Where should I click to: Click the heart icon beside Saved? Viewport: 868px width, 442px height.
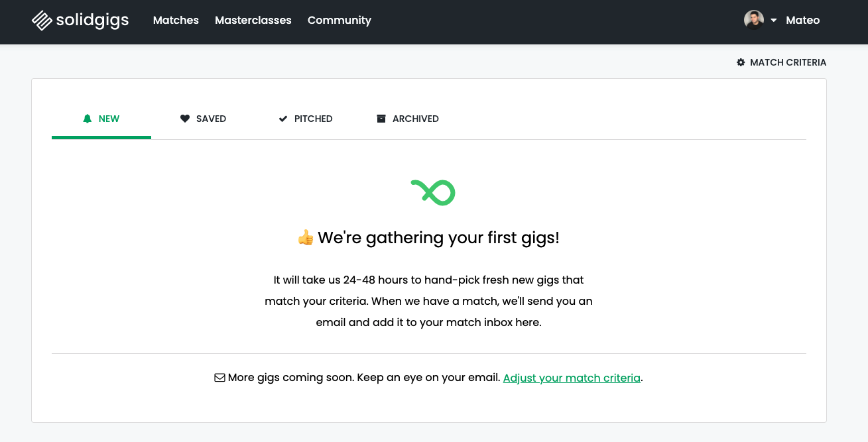click(185, 119)
